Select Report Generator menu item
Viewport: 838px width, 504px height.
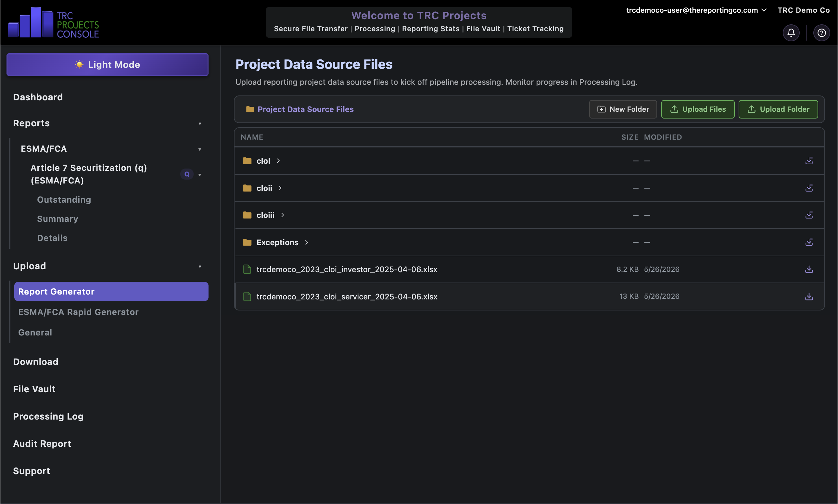[x=111, y=291]
